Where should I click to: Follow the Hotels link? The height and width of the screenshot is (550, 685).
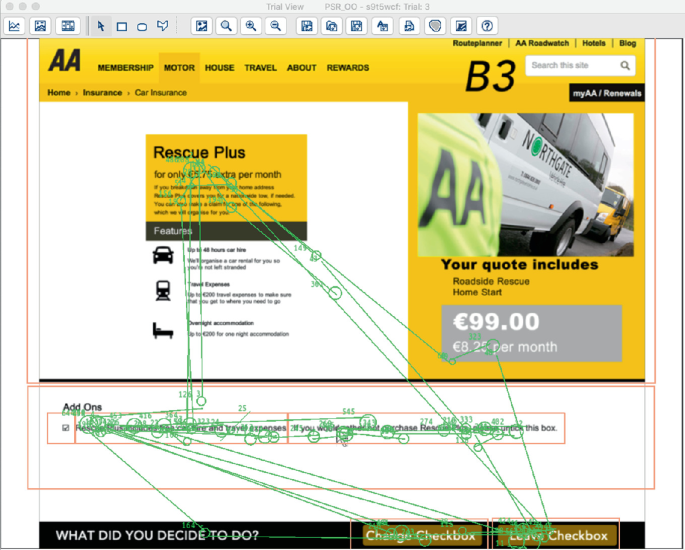594,43
